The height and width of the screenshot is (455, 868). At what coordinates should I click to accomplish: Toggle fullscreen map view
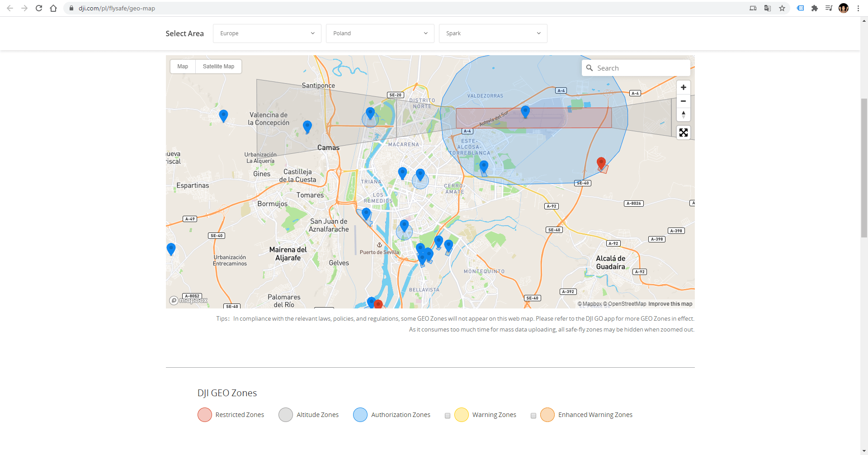click(683, 133)
